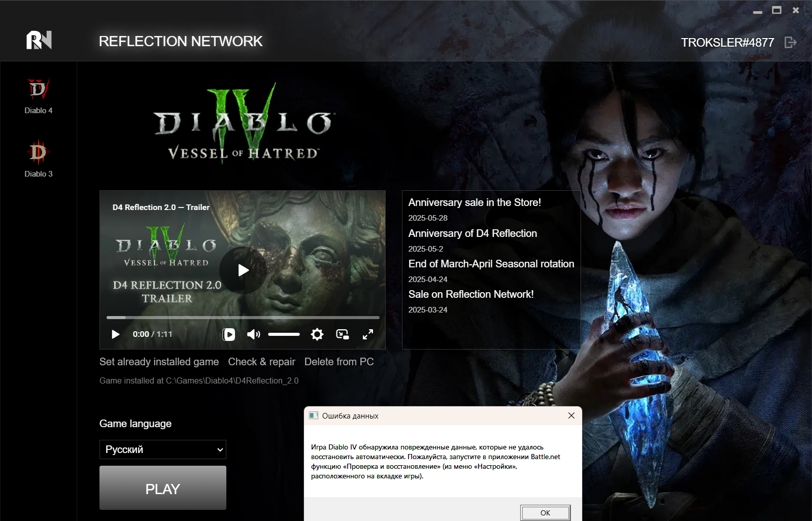Log out using the icon beside the username
The width and height of the screenshot is (812, 521).
(790, 42)
